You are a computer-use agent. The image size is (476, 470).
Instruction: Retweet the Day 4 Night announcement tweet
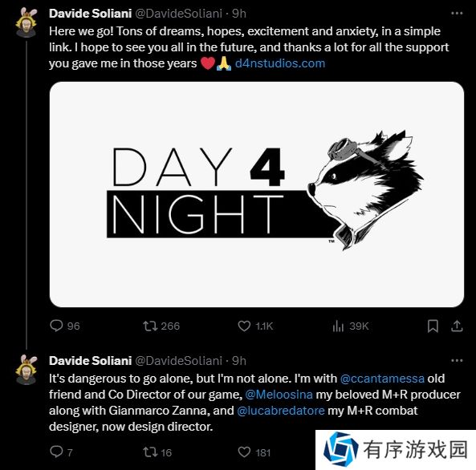[x=150, y=326]
